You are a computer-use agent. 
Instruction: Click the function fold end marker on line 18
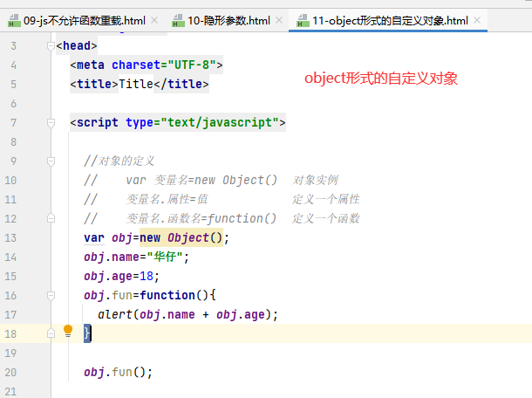51,333
